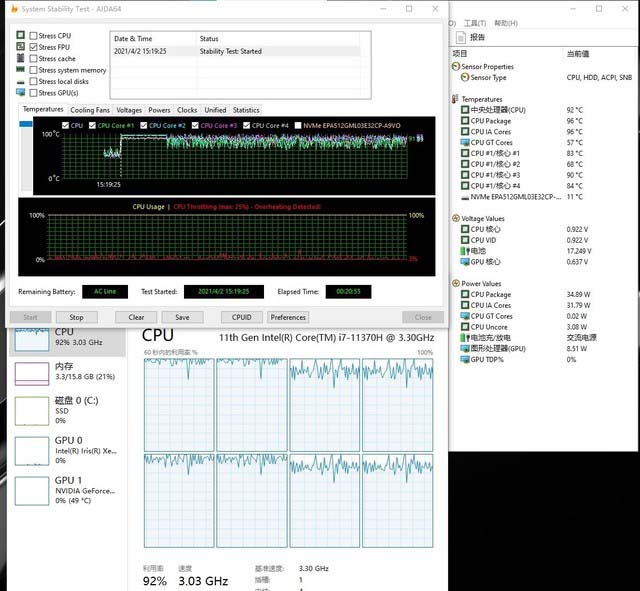Image resolution: width=640 pixels, height=591 pixels.
Task: Click the AIDA64 flame title icon
Action: [x=14, y=9]
